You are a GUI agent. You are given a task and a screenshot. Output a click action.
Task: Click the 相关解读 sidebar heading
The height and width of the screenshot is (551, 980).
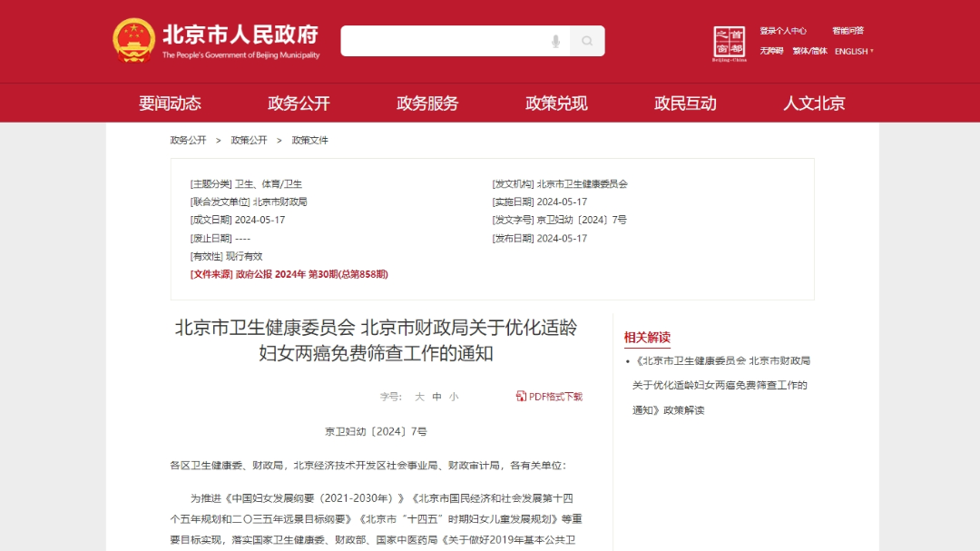tap(647, 338)
